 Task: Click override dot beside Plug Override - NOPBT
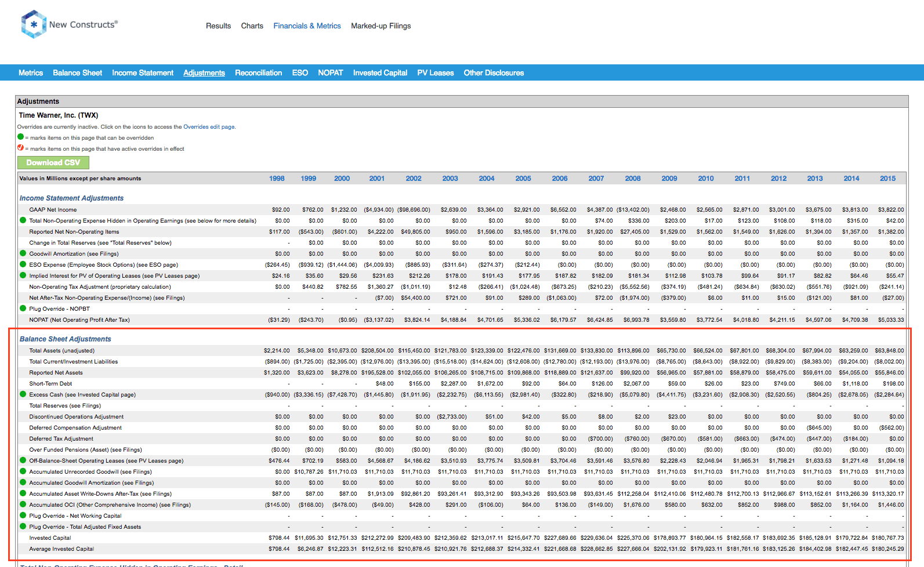click(23, 308)
